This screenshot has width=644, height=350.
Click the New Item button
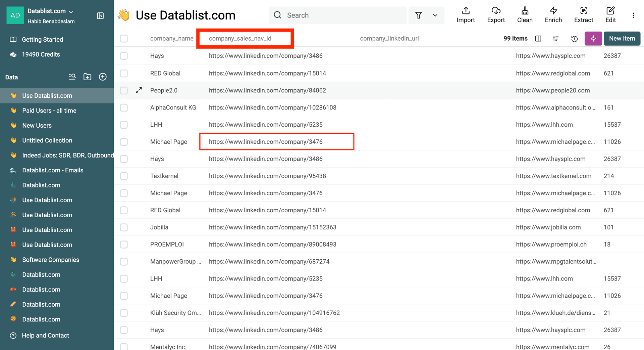(x=622, y=38)
